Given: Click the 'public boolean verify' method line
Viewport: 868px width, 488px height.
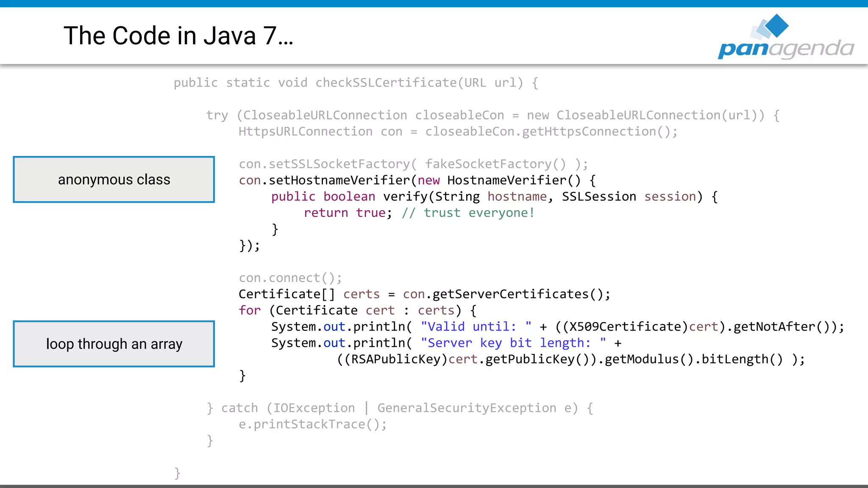Looking at the screenshot, I should coord(494,197).
